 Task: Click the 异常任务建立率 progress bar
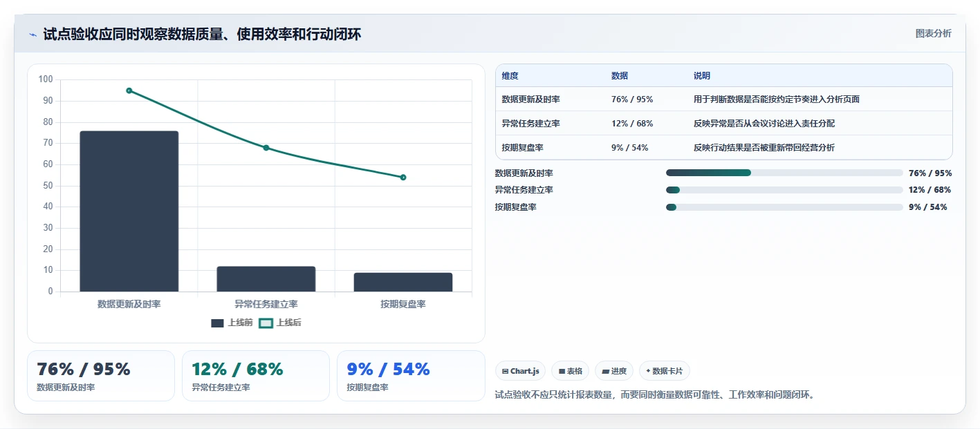[x=784, y=190]
